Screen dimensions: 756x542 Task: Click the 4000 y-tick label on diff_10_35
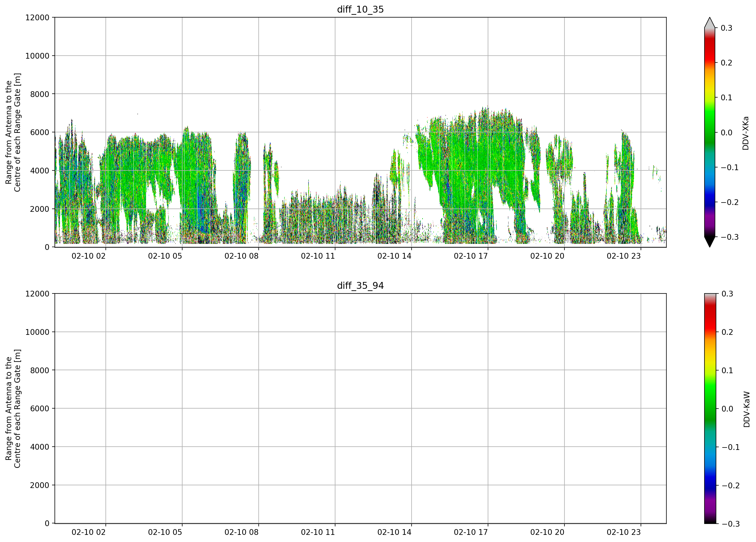[x=40, y=171]
